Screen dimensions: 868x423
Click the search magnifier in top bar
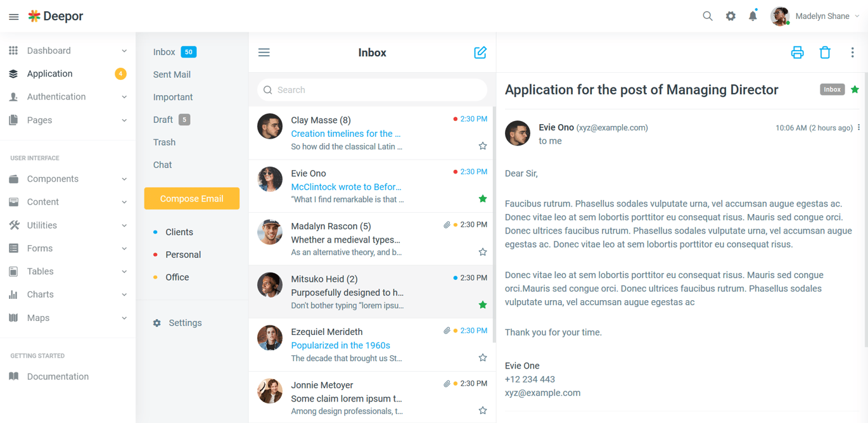pyautogui.click(x=708, y=16)
